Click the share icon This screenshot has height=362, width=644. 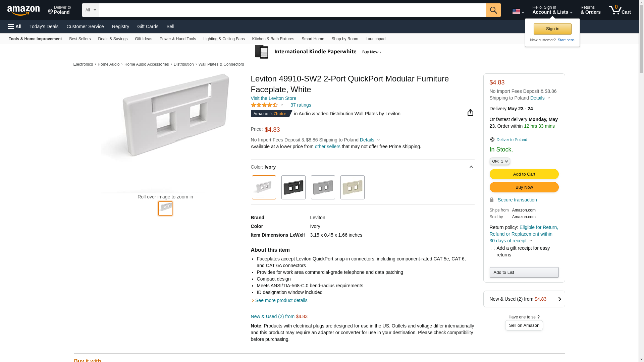(470, 113)
